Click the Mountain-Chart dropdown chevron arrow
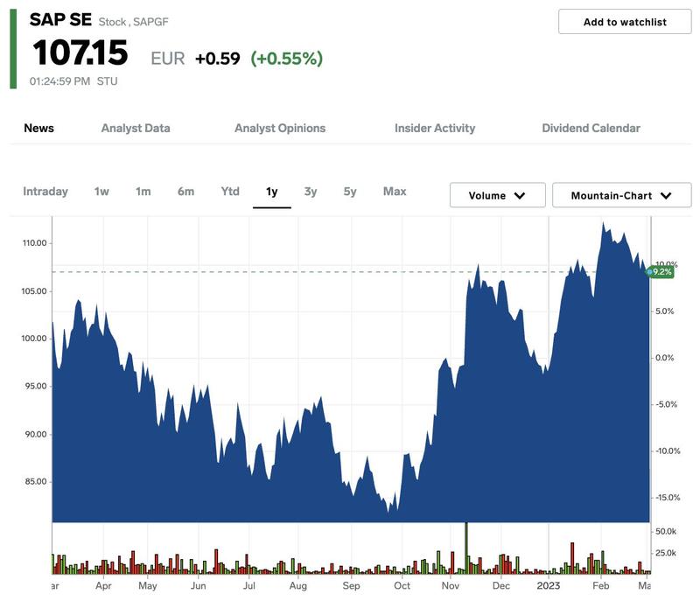This screenshot has width=700, height=608. tap(665, 196)
